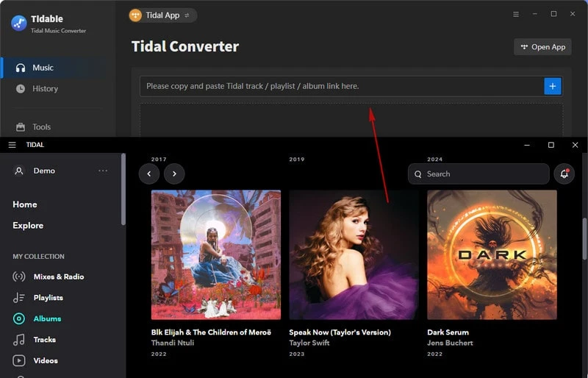This screenshot has width=588, height=378.
Task: Open Tidable hamburger menu icon
Action: pos(516,14)
